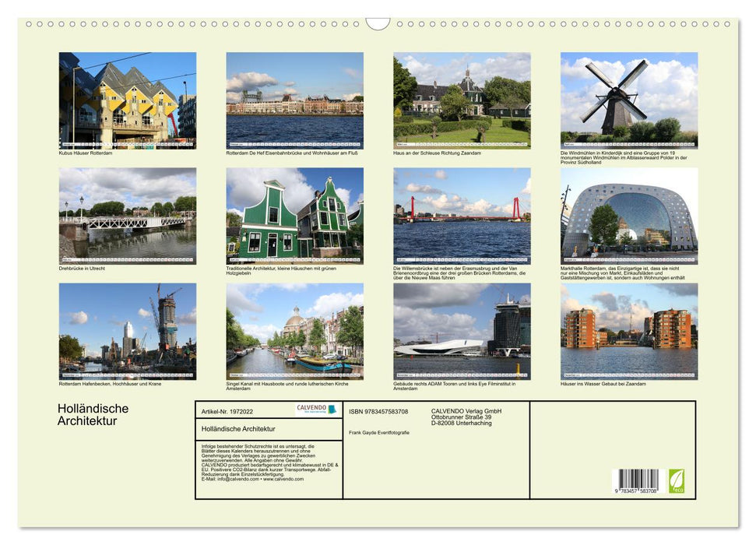
Task: Expand the ISBN 9783457583708 field
Action: 378,410
